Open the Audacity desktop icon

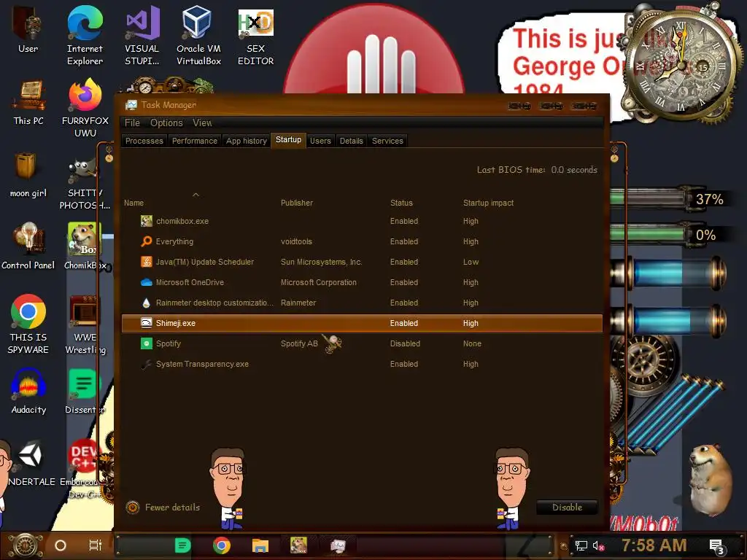pyautogui.click(x=28, y=392)
